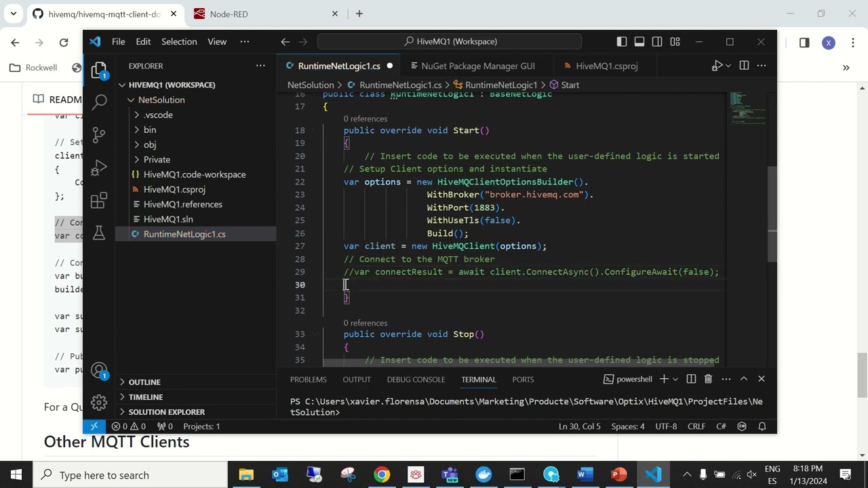Split the editor to the right
The image size is (868, 488).
click(x=744, y=66)
